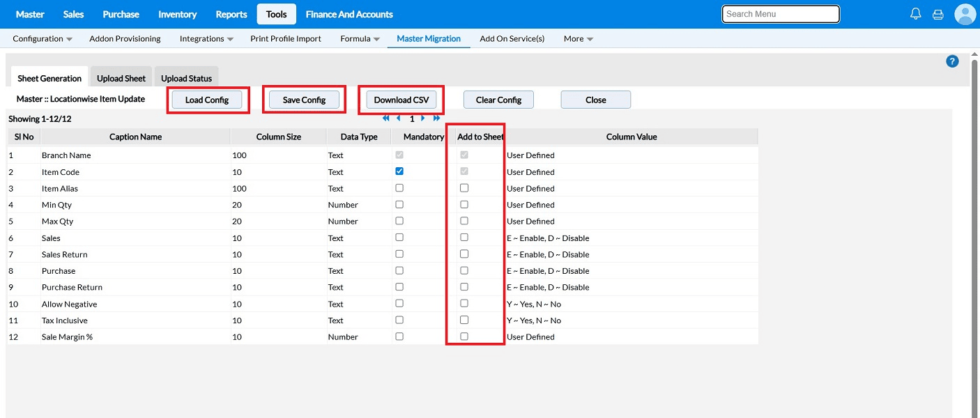Expand the Configuration dropdown menu
Screen dimensions: 980x418
pyautogui.click(x=43, y=39)
